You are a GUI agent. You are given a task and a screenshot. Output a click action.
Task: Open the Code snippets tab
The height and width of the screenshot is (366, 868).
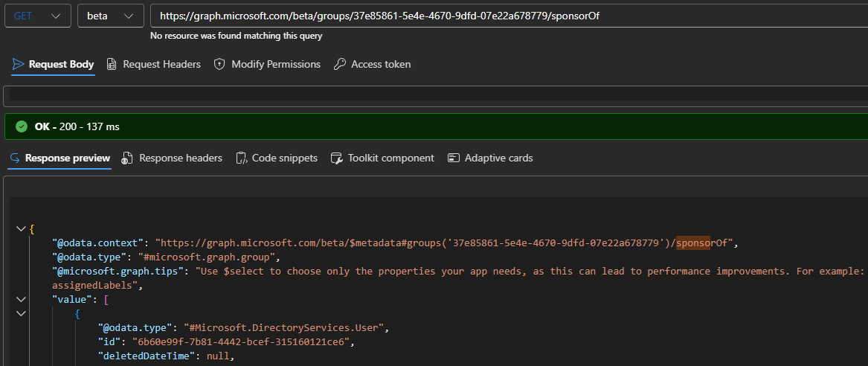277,158
